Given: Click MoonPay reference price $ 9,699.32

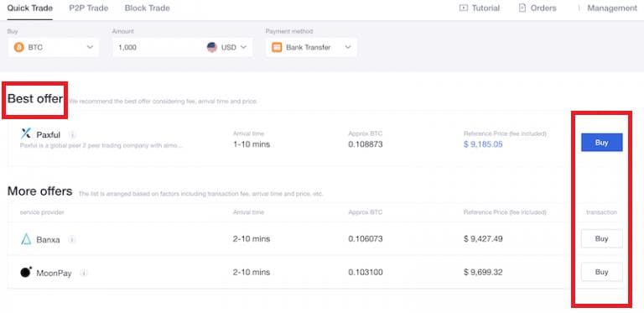Looking at the screenshot, I should click(x=483, y=273).
